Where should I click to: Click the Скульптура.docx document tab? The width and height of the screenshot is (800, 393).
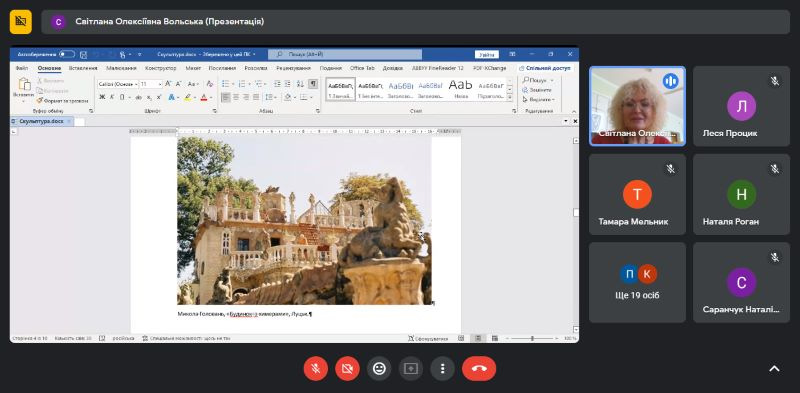pyautogui.click(x=41, y=121)
